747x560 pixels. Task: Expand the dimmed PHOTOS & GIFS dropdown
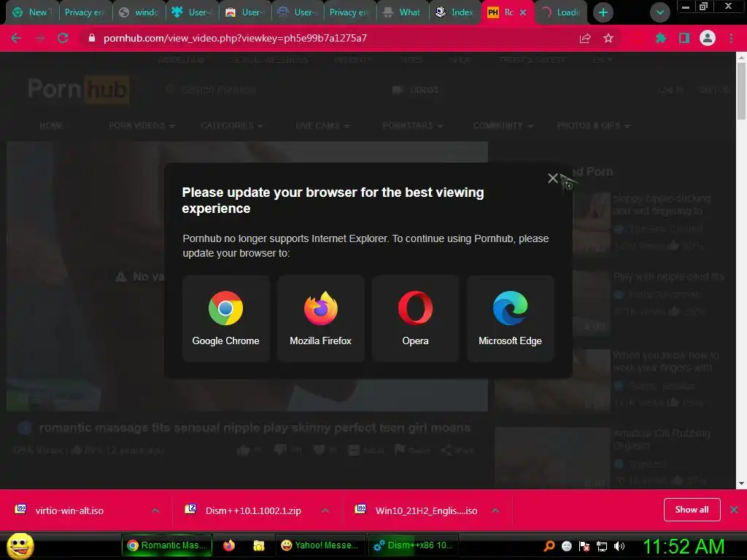594,125
